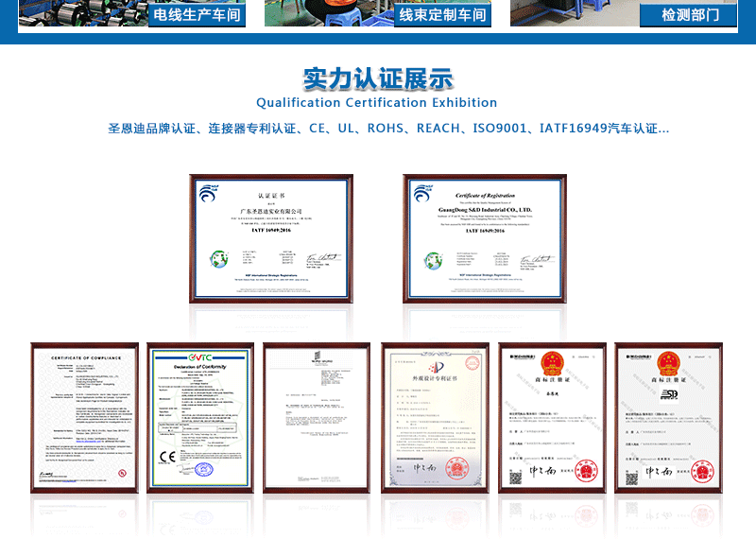This screenshot has height=539, width=756.
Task: Click the globe seal on Chinese IATF certificate
Action: click(218, 258)
